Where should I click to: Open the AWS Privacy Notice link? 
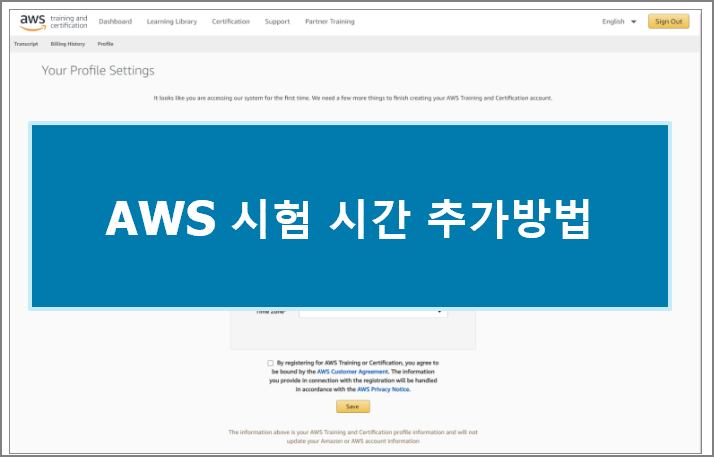pos(383,390)
